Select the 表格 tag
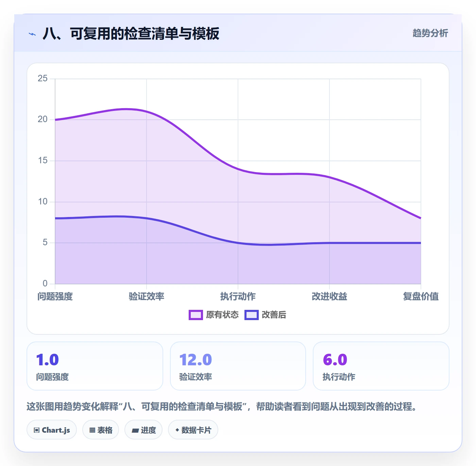Image resolution: width=476 pixels, height=466 pixels. coord(101,430)
